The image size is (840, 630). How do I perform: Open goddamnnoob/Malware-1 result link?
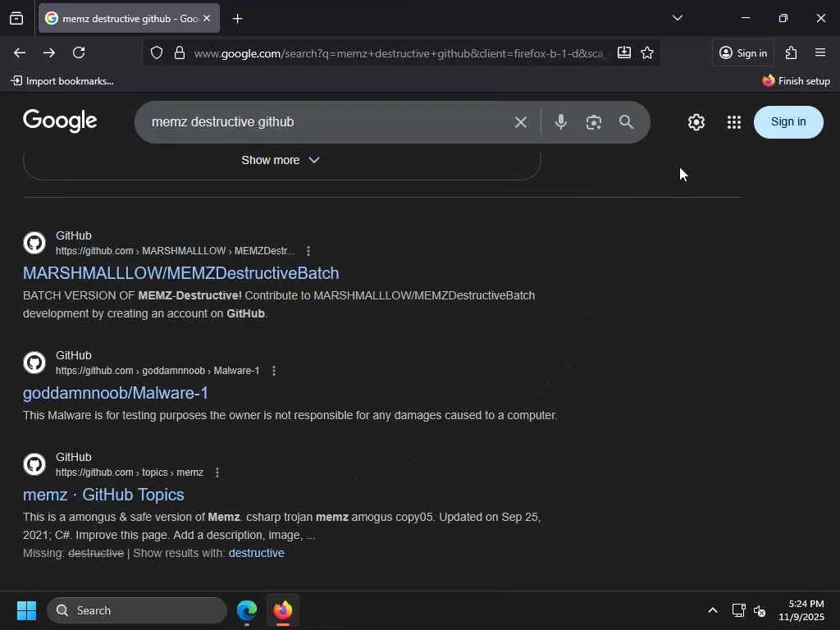(x=115, y=393)
